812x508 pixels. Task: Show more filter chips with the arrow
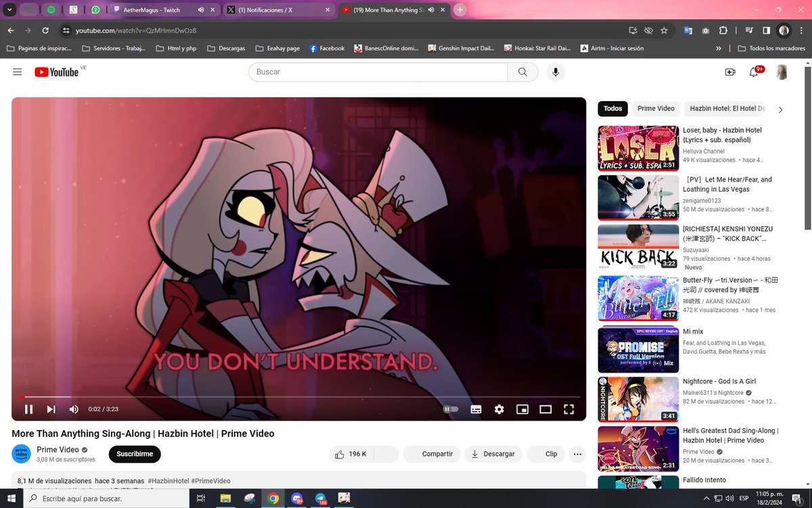click(780, 109)
